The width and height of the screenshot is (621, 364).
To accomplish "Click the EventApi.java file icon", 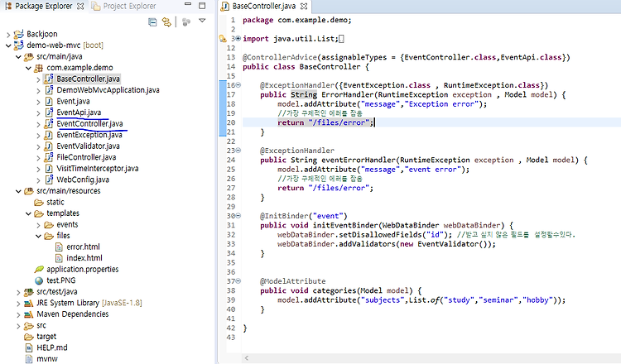I will click(x=48, y=113).
